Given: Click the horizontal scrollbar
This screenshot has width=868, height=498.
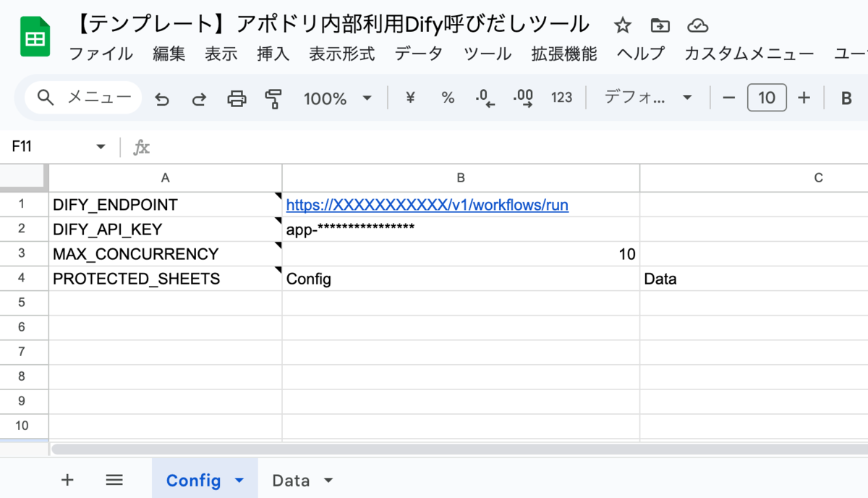Looking at the screenshot, I should pyautogui.click(x=459, y=450).
